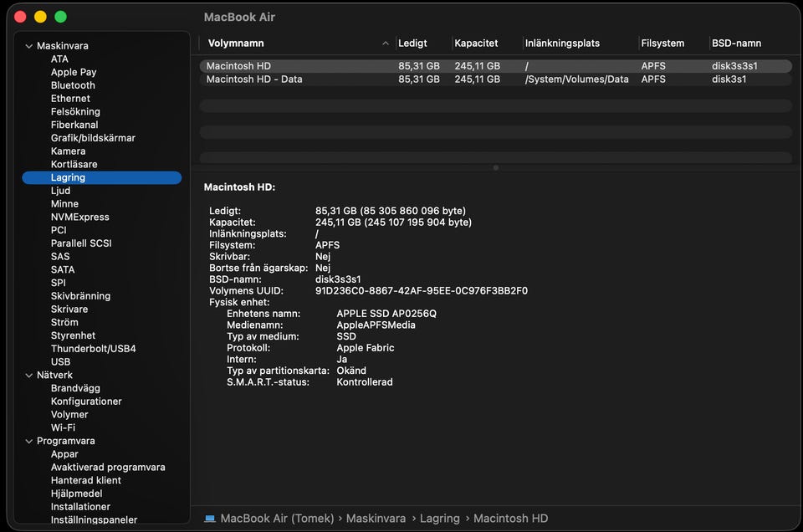The width and height of the screenshot is (803, 532).
Task: Click the MacBook Air laptop icon in path bar
Action: click(210, 519)
